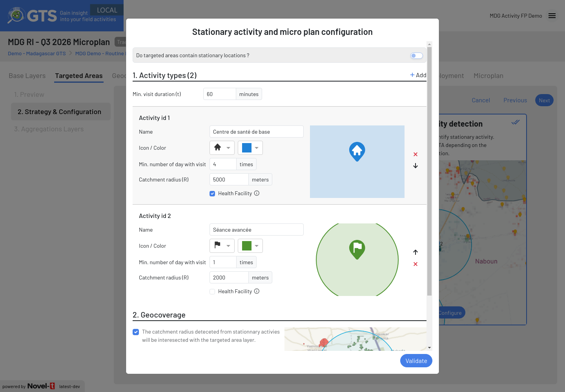Open house icon dropdown for Activity 1

pos(222,148)
